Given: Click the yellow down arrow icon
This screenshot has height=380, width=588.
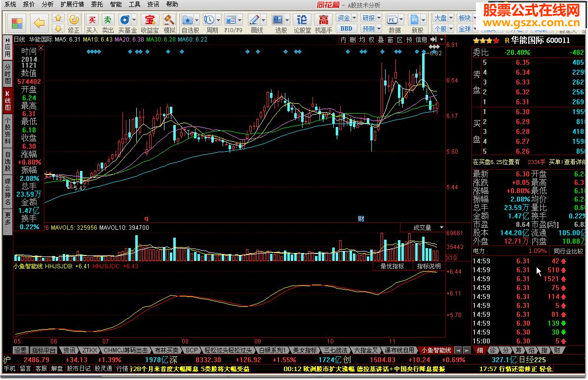Looking at the screenshot, I should [58, 29].
